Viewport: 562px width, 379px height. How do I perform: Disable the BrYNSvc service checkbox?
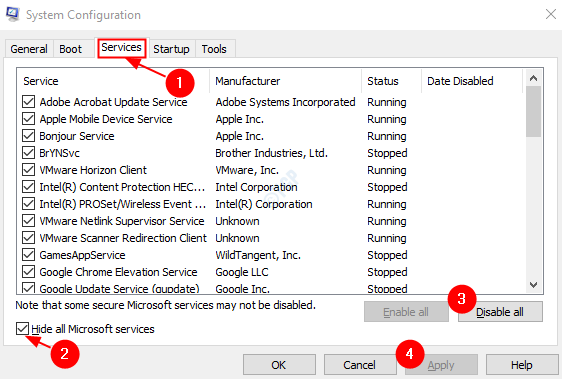pos(28,153)
